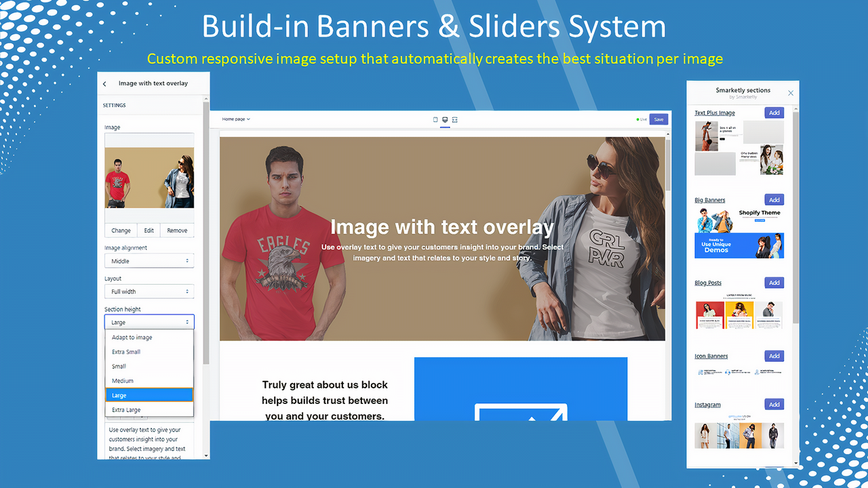868x488 pixels.
Task: Click the green Live status indicator
Action: tap(637, 119)
